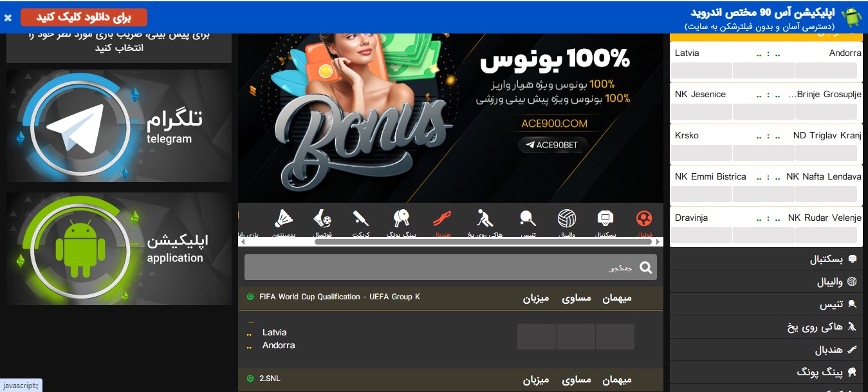This screenshot has width=868, height=392.
Task: Open the ping pong paddles icon
Action: point(402,219)
